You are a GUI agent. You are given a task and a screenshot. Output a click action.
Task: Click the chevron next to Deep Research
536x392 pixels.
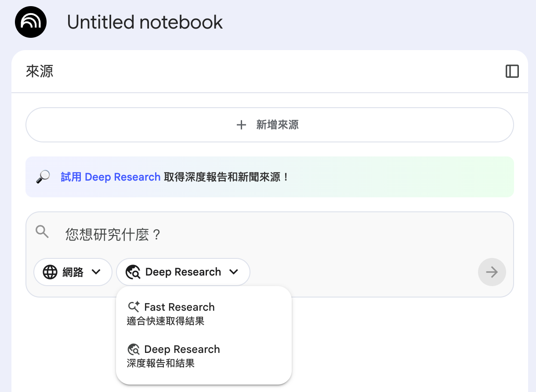234,272
